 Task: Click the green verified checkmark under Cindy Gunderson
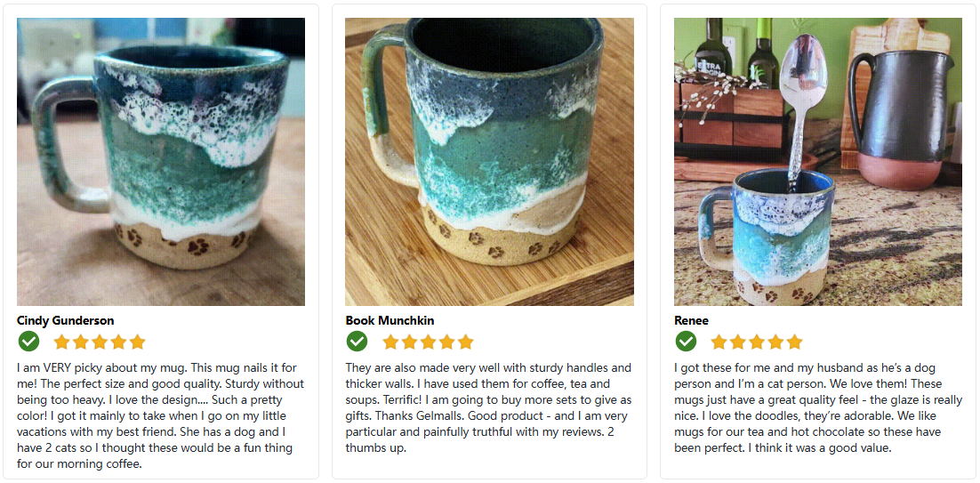click(28, 342)
